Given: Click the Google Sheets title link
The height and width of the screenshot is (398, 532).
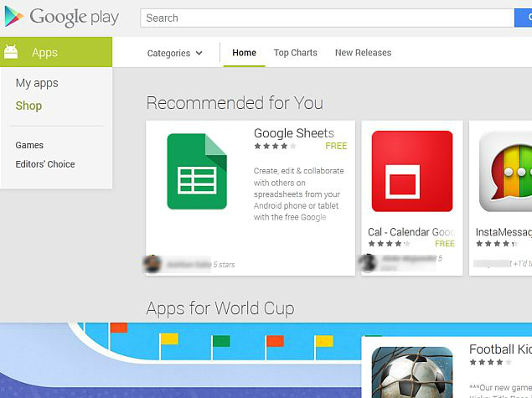Looking at the screenshot, I should pos(294,133).
